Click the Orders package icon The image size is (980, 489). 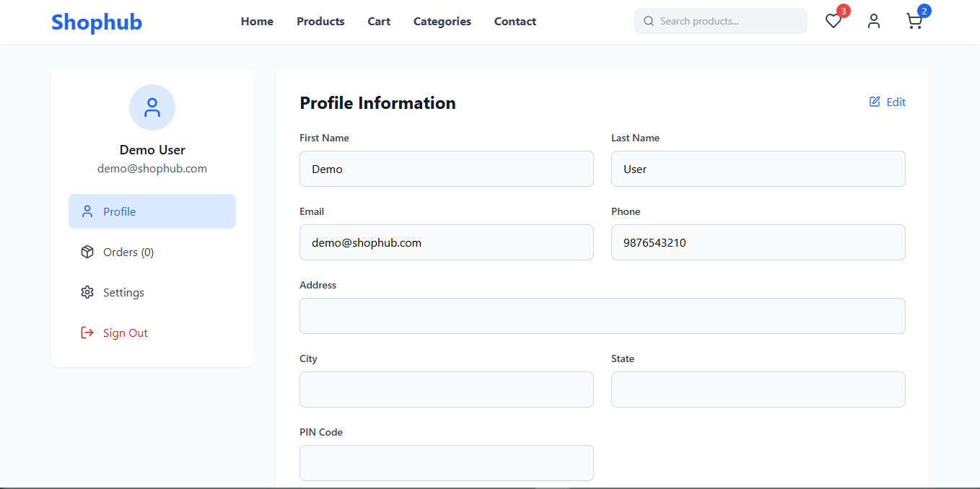87,252
